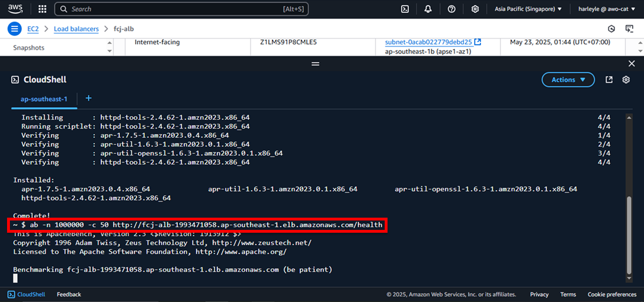Click the CloudShell panel title icon

click(15, 80)
